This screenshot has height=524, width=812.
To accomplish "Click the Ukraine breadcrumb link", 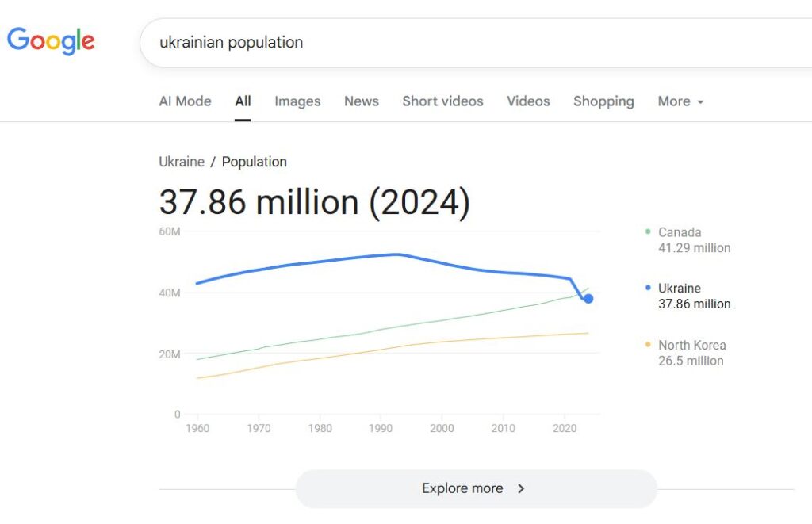I will 182,162.
